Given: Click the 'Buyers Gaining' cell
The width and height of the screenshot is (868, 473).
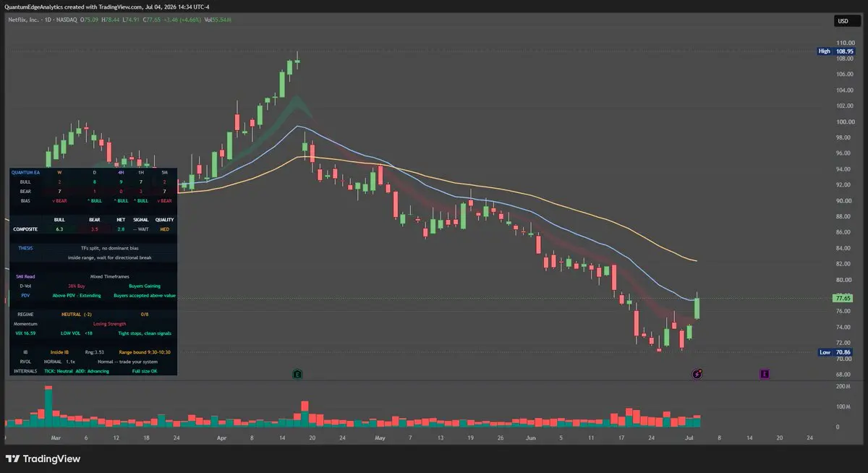Looking at the screenshot, I should [x=145, y=286].
